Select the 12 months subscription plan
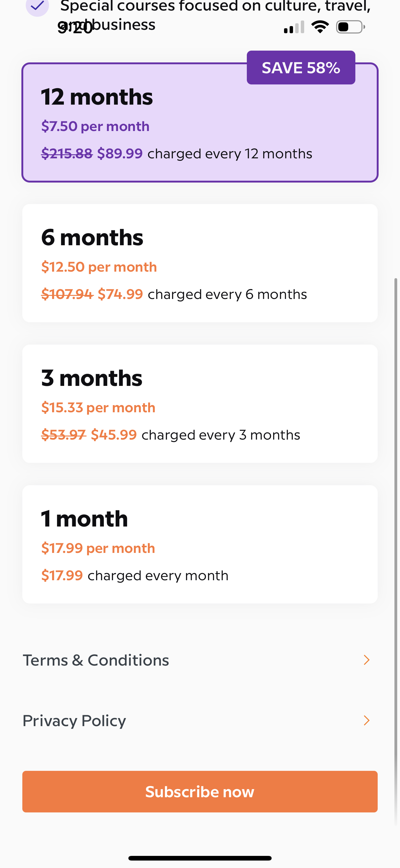This screenshot has width=400, height=868. pos(200,122)
